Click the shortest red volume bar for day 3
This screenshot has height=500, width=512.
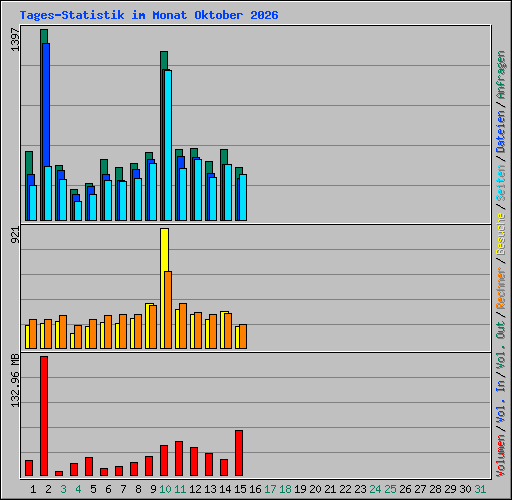pyautogui.click(x=59, y=473)
